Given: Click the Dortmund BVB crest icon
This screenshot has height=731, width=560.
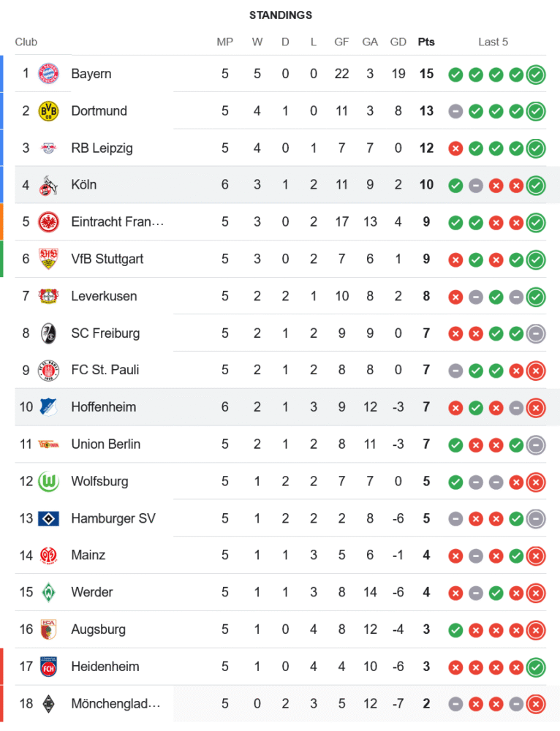Looking at the screenshot, I should (x=49, y=111).
